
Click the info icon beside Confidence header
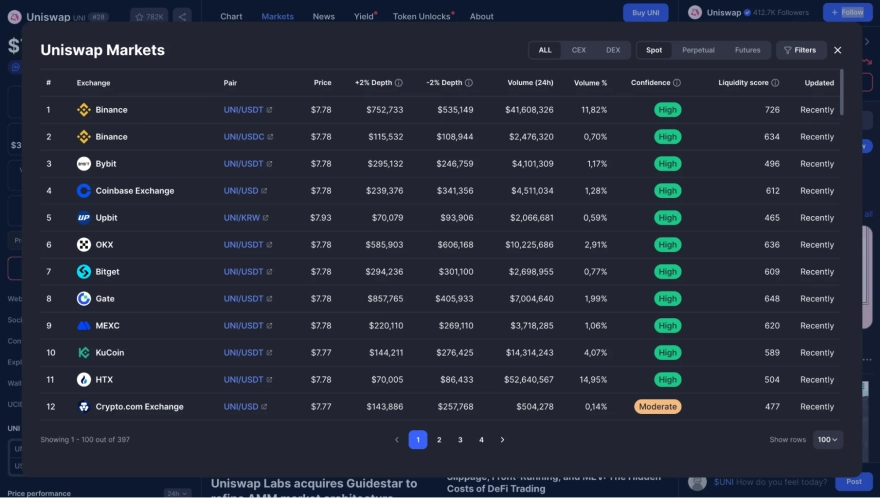[x=677, y=83]
